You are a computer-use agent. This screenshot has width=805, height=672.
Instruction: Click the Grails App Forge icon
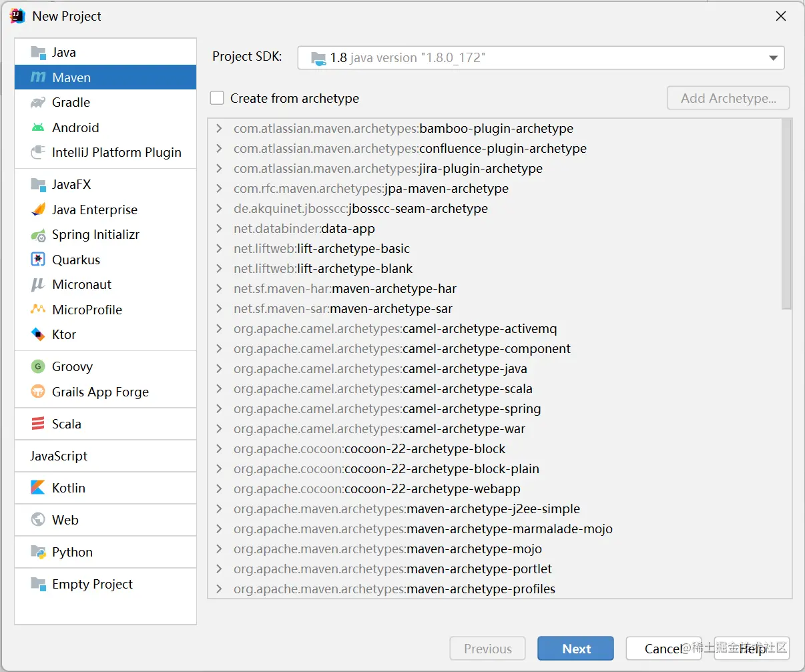tap(38, 392)
